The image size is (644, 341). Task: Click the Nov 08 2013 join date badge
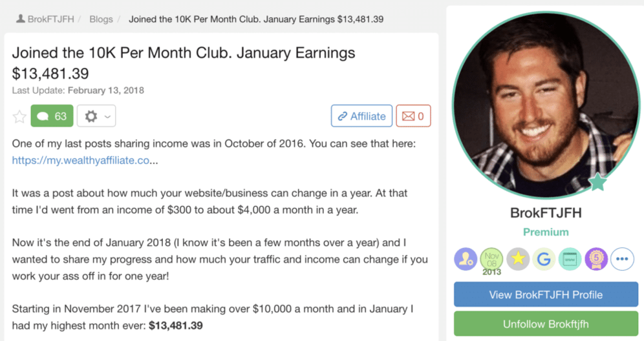[x=491, y=260]
